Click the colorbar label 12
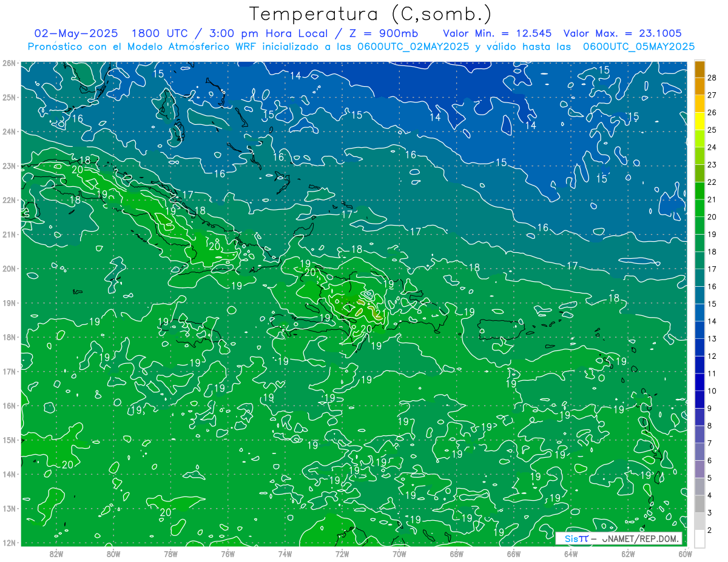 712,356
